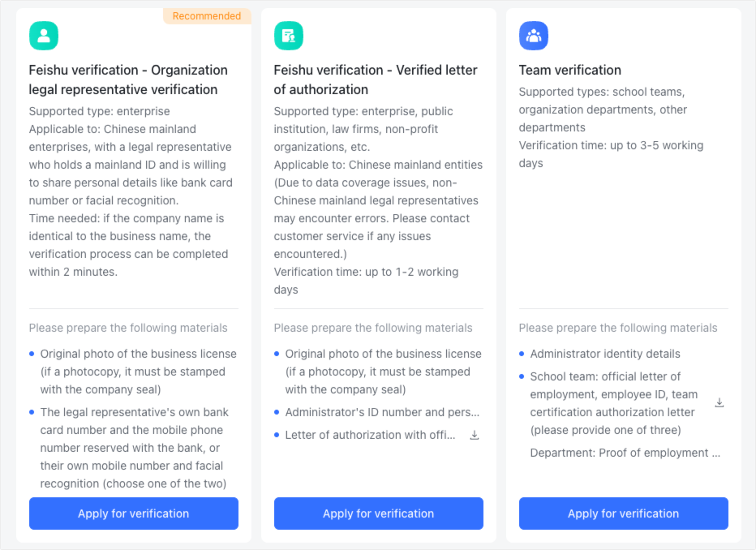Click the 'Verified letter of authorization' title
This screenshot has height=550, width=756.
374,79
